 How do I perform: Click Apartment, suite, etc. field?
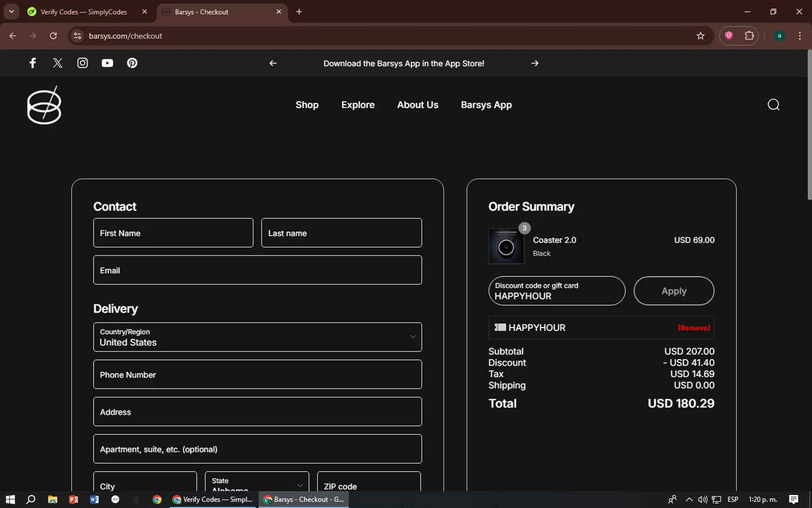(257, 449)
